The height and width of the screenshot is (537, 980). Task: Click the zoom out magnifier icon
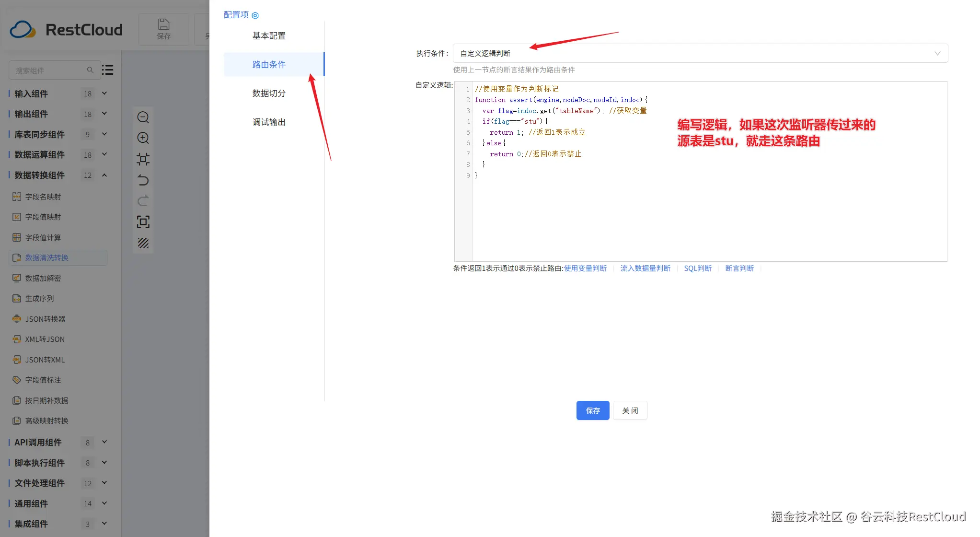(x=143, y=117)
